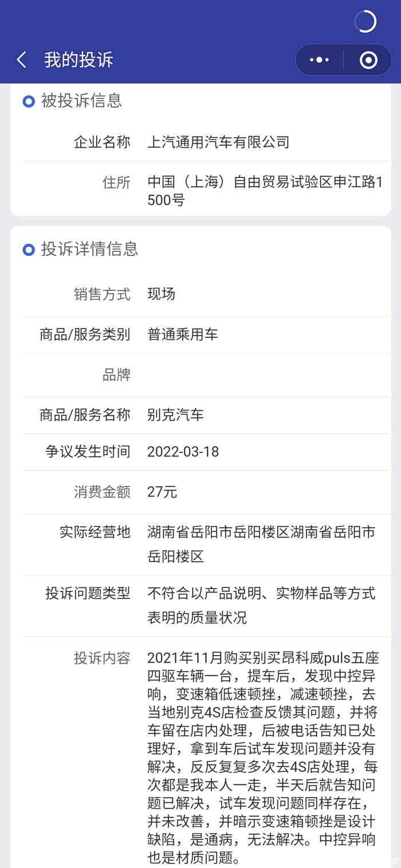The image size is (401, 868).
Task: Tap the 住所 address value text
Action: click(264, 191)
